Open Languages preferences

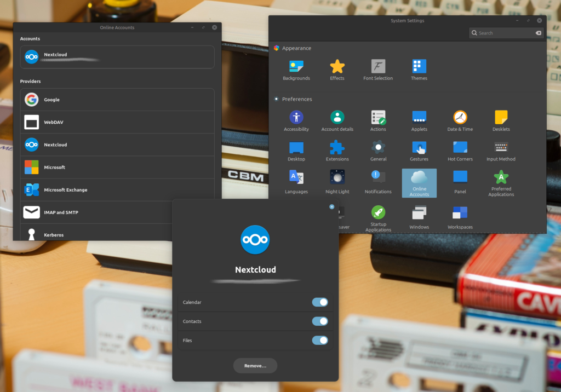(x=296, y=182)
